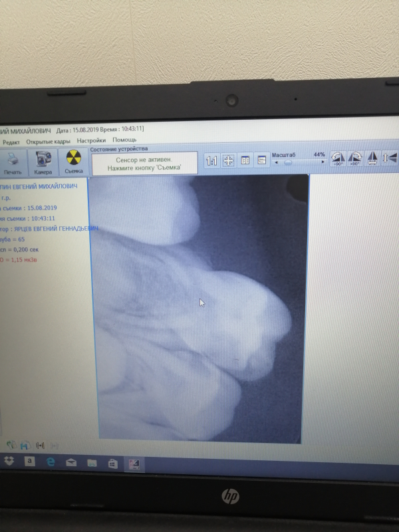Viewport: 399px width, 532px height.
Task: Open the Открытые кадры menu
Action: (48, 141)
